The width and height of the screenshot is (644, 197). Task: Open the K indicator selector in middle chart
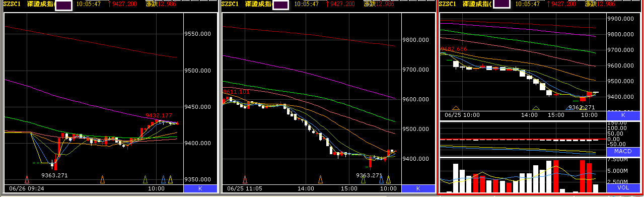pos(418,188)
